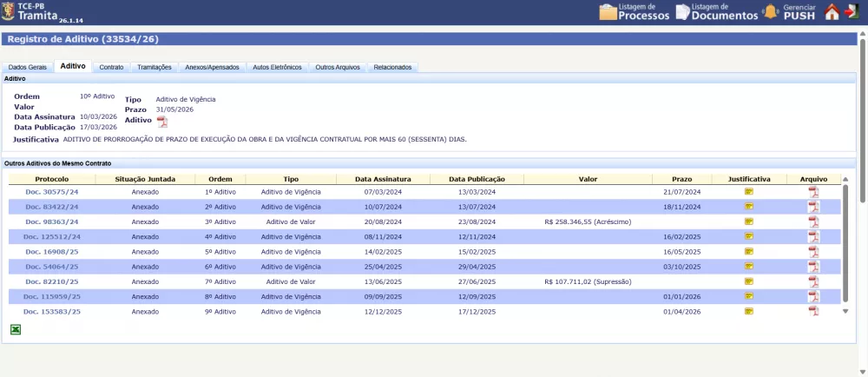View justificativa note for 9º Aditivo
This screenshot has width=868, height=377.
point(748,311)
